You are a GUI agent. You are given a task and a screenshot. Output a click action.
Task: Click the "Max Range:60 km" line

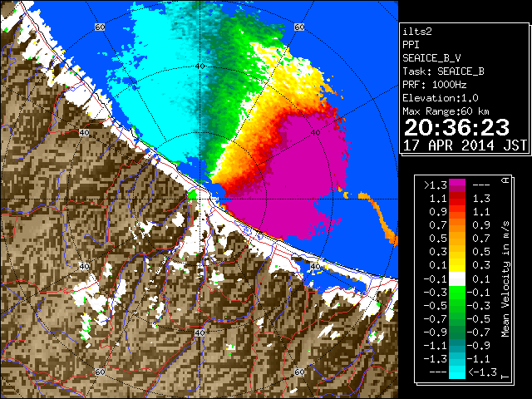pos(446,111)
